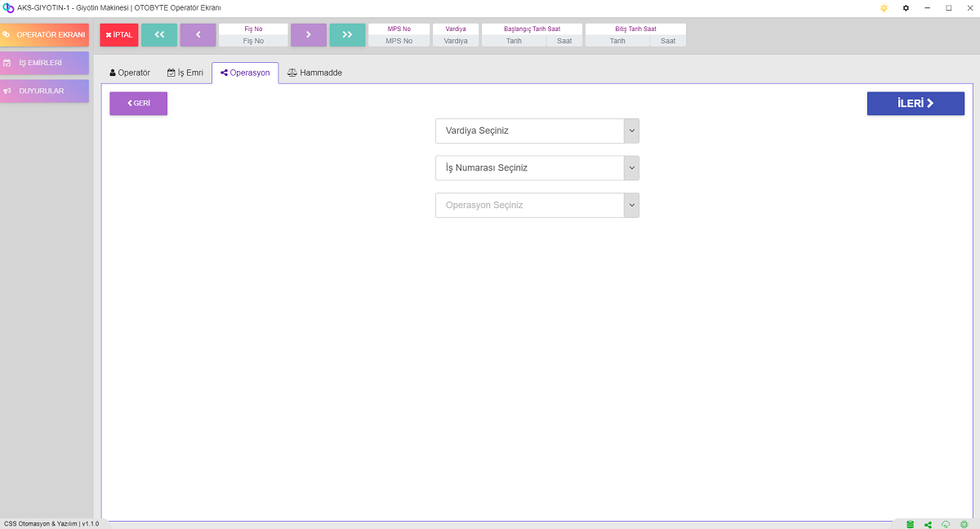The width and height of the screenshot is (980, 529).
Task: Switch to the Hammadde tab
Action: pyautogui.click(x=314, y=73)
